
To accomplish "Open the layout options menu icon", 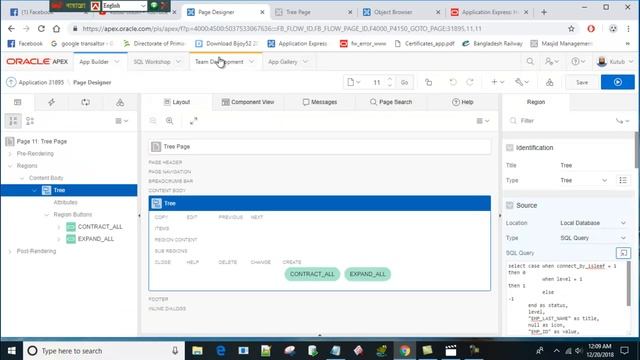I will point(482,121).
